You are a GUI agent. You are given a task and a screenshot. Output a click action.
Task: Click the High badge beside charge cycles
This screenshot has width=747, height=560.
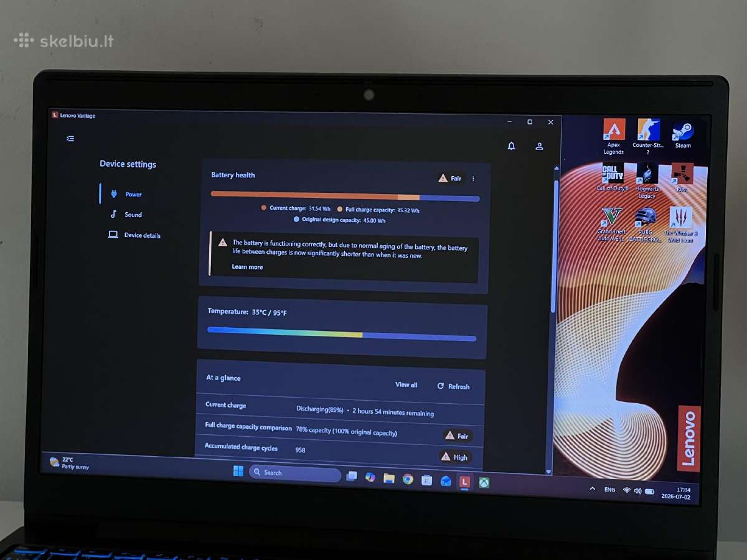point(454,457)
